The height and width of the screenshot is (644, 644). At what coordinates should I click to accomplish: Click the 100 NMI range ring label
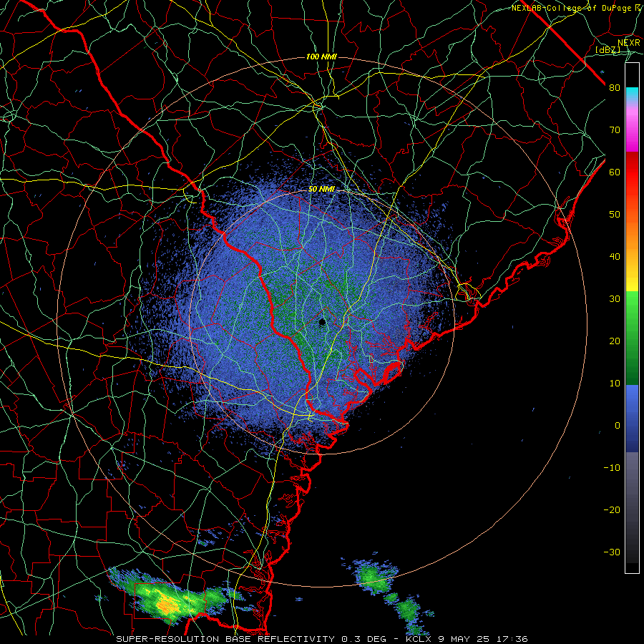tap(321, 57)
